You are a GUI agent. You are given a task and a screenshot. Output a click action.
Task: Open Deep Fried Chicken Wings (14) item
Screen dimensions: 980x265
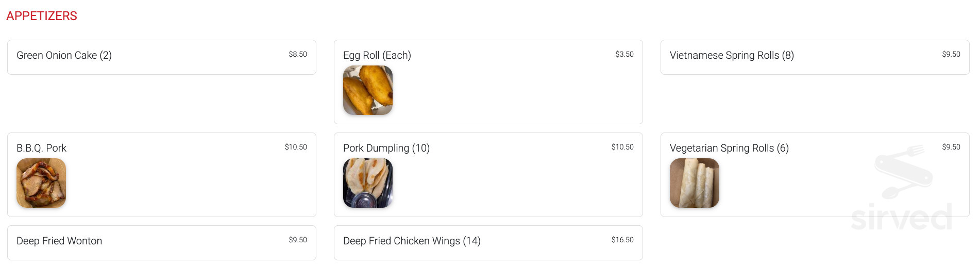[411, 241]
